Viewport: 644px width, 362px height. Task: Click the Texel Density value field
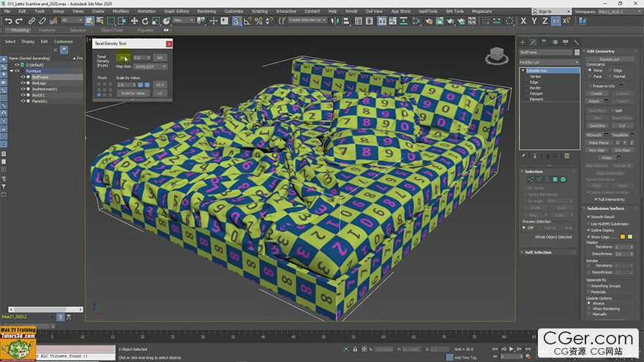[141, 58]
